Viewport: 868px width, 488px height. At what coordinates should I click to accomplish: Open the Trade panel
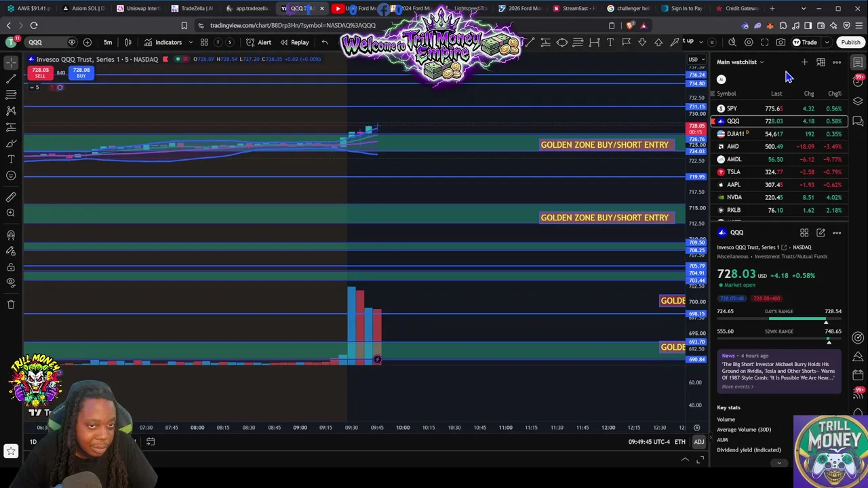pos(805,42)
